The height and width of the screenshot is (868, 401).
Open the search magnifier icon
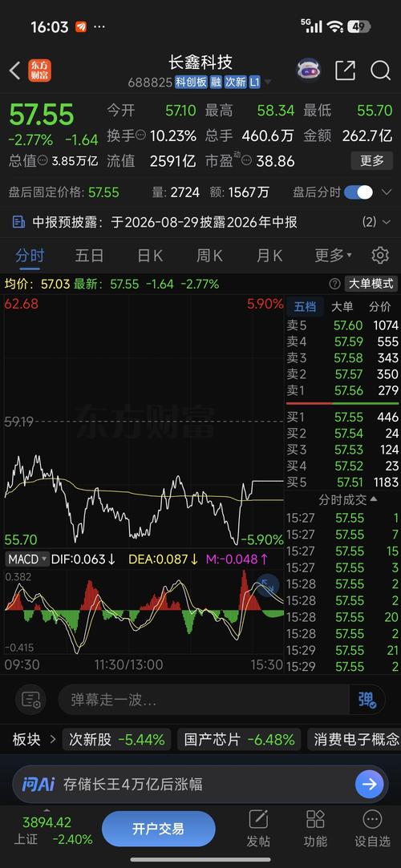point(380,71)
